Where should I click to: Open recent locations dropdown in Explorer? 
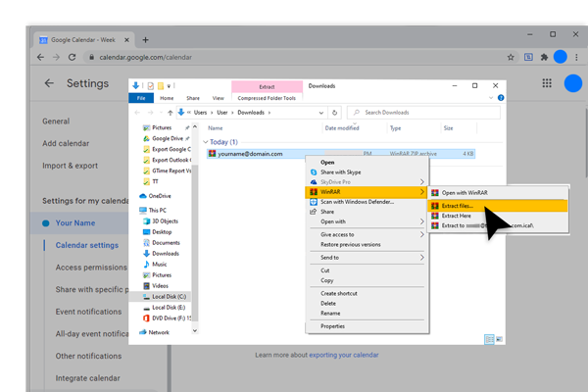(162, 113)
